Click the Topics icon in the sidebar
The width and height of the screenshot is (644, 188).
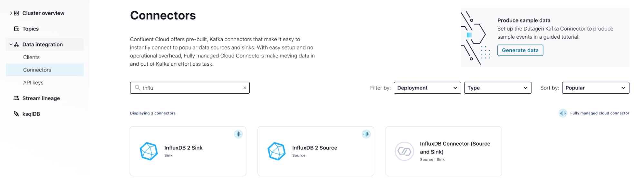point(16,29)
